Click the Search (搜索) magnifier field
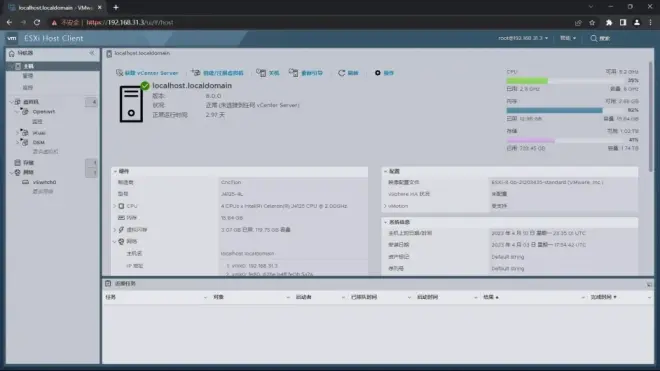Image resolution: width=660 pixels, height=371 pixels. 600,38
